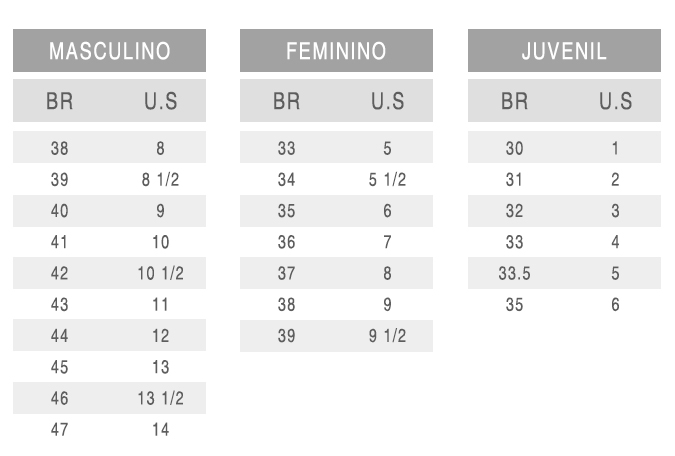The width and height of the screenshot is (675, 456).
Task: Select the BR column header under Masculino
Action: pyautogui.click(x=59, y=101)
